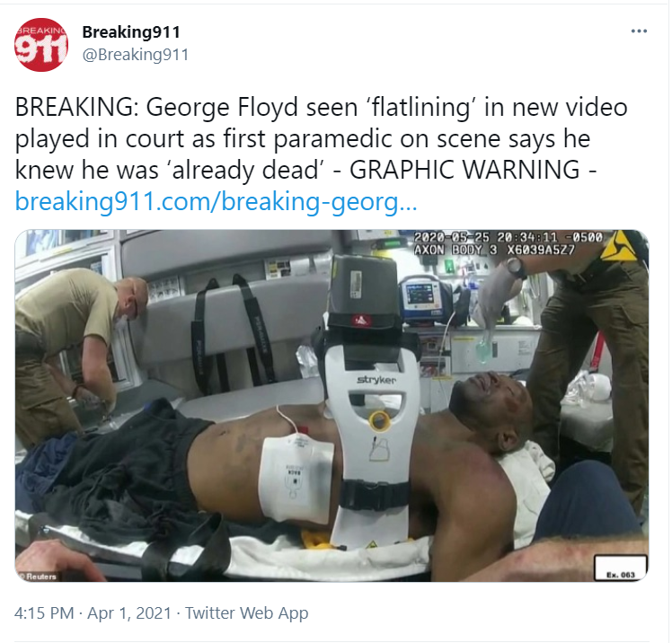Click the Reuters watermark on the image

point(39,577)
